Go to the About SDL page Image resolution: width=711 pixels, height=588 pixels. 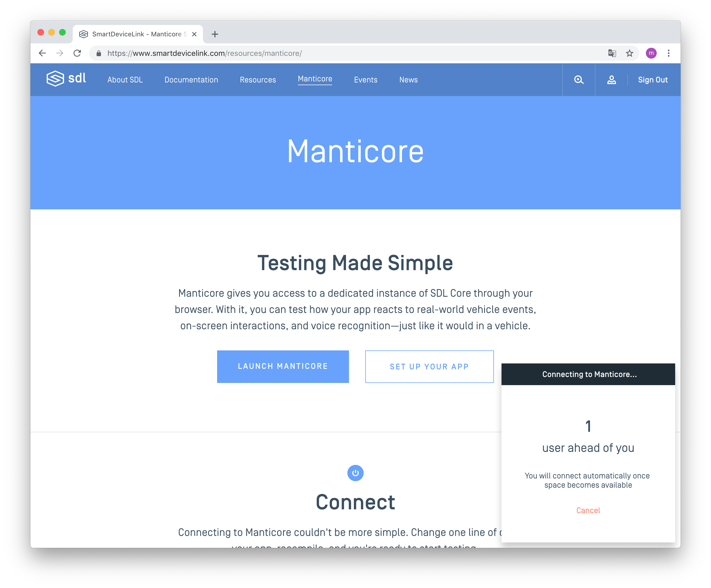[125, 80]
